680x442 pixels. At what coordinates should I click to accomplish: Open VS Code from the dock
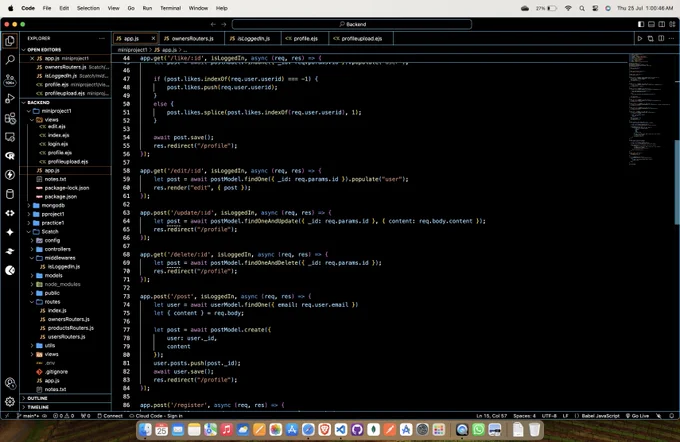pos(341,430)
